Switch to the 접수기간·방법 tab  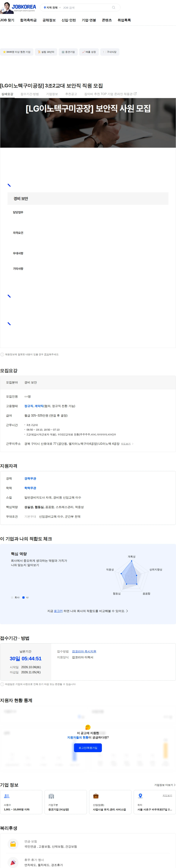pyautogui.click(x=30, y=94)
